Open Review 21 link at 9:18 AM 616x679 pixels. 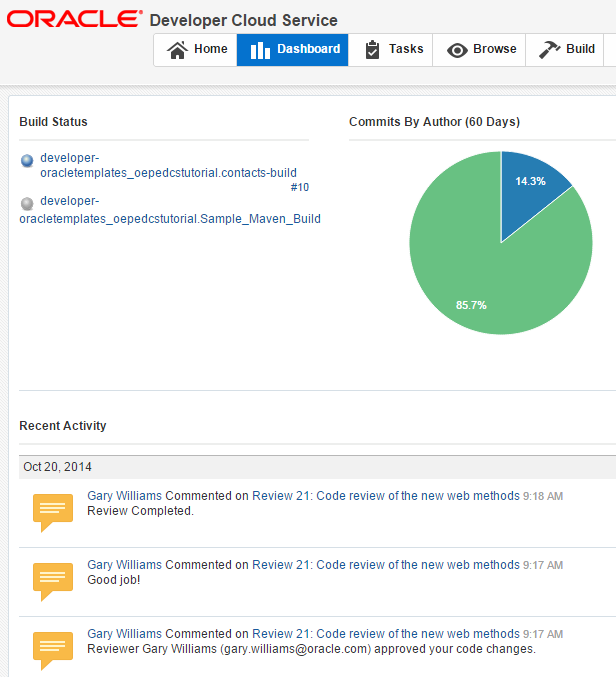coord(386,496)
